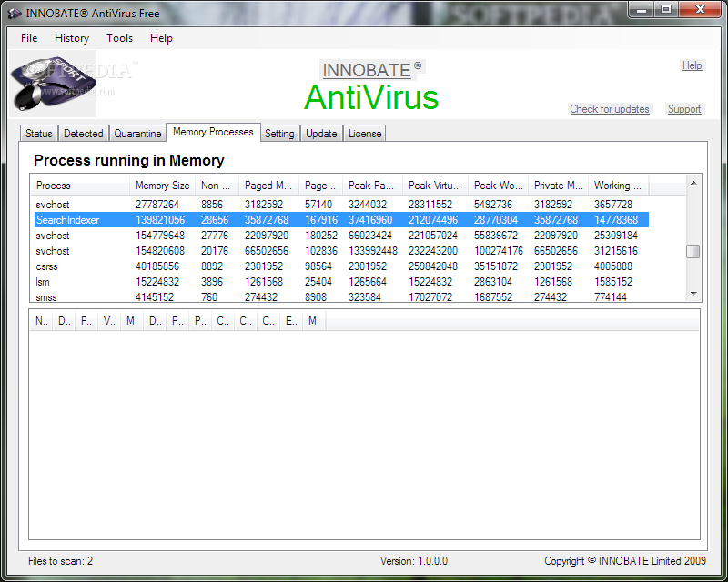Sort by the Non ... column header
The height and width of the screenshot is (582, 728).
coord(217,186)
